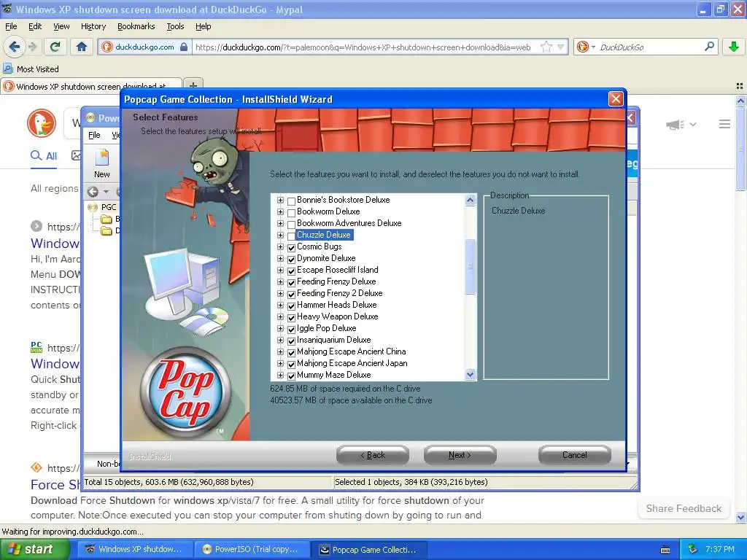
Task: Click the Back button in the wizard
Action: pos(373,455)
